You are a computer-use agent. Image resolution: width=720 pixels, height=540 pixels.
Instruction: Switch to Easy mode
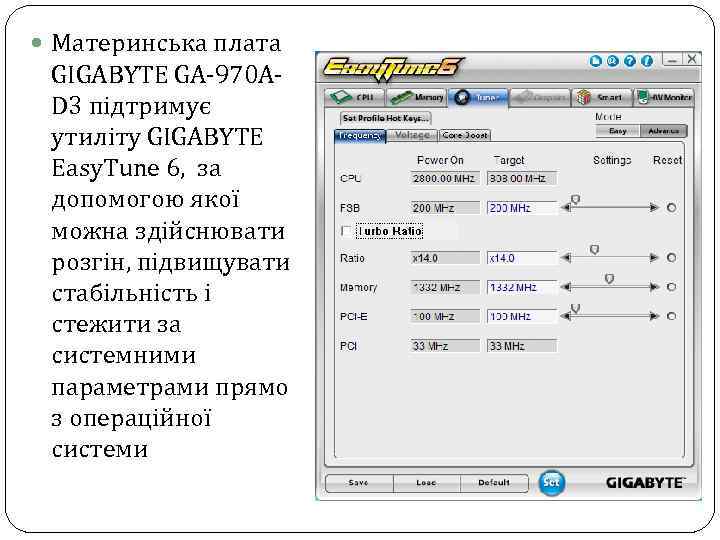pyautogui.click(x=618, y=131)
